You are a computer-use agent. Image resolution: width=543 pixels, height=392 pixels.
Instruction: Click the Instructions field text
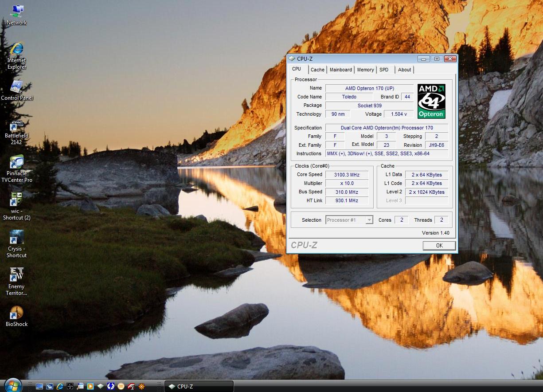(387, 153)
